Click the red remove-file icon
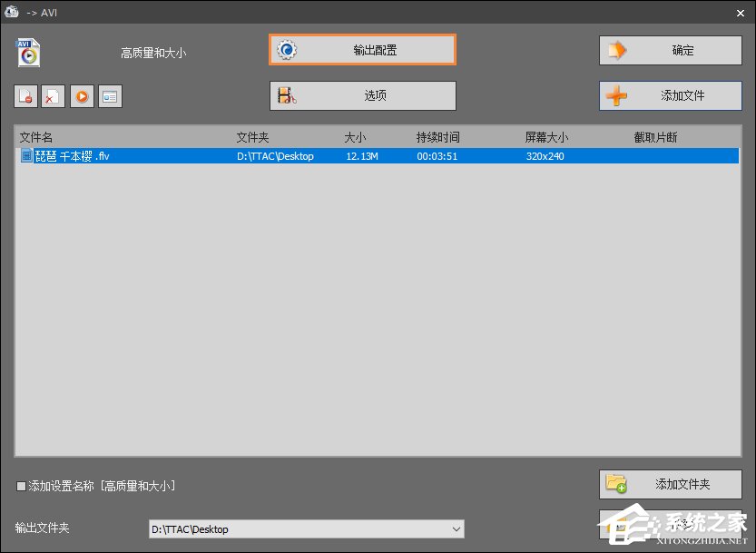This screenshot has height=553, width=756. tap(25, 95)
